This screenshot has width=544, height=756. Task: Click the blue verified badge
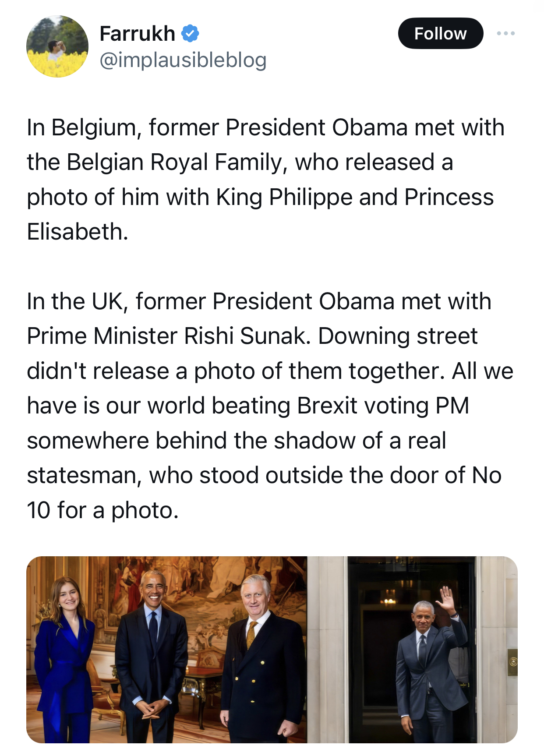[190, 34]
